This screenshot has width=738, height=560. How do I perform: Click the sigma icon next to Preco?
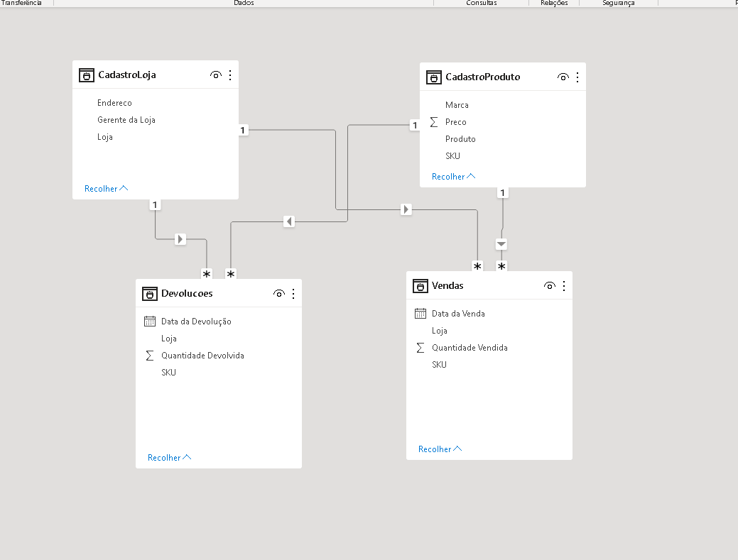[433, 121]
